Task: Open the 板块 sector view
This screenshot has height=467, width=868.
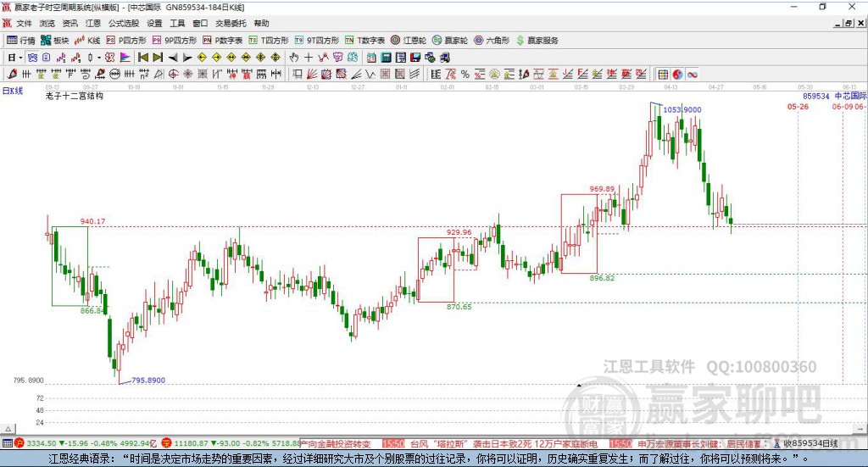Action: (55, 41)
